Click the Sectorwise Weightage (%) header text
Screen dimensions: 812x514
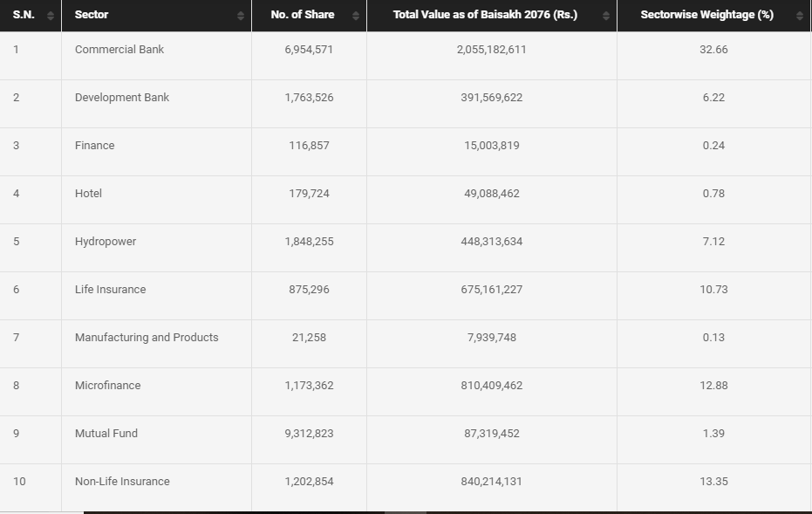pyautogui.click(x=706, y=15)
